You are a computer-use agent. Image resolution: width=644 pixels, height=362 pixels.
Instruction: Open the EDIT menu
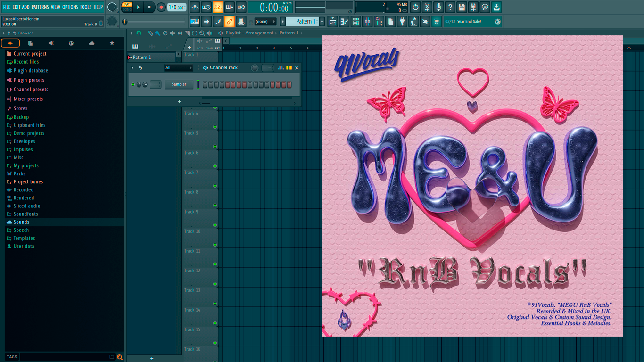(17, 7)
